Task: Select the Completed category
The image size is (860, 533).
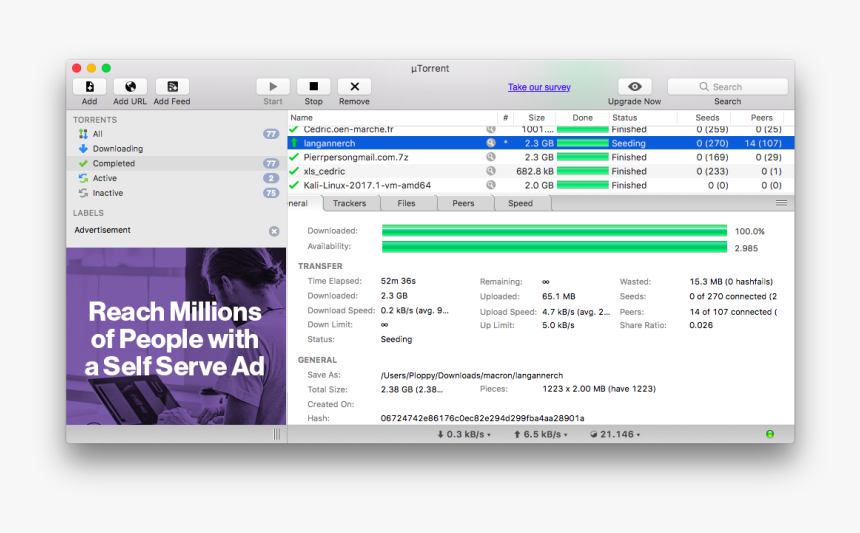Action: 176,163
